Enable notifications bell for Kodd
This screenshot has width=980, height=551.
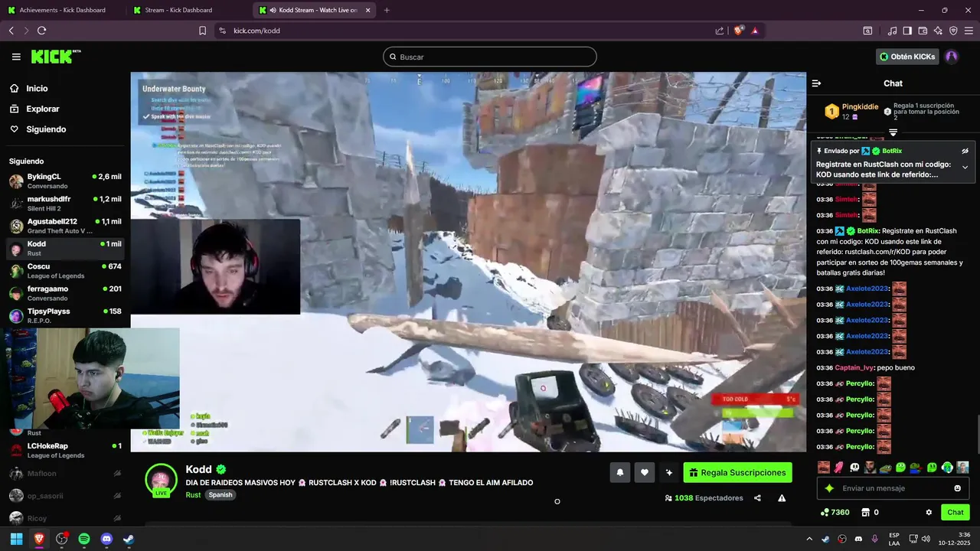point(620,473)
